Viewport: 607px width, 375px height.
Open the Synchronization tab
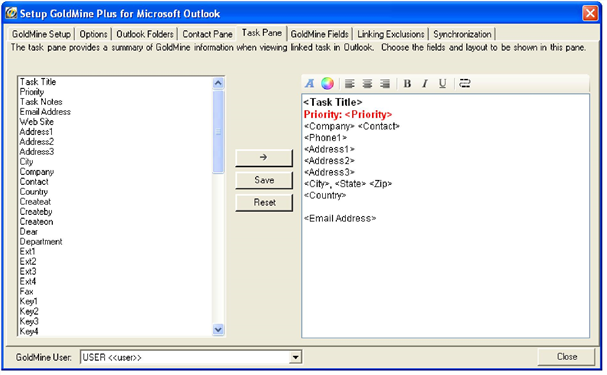coord(462,34)
